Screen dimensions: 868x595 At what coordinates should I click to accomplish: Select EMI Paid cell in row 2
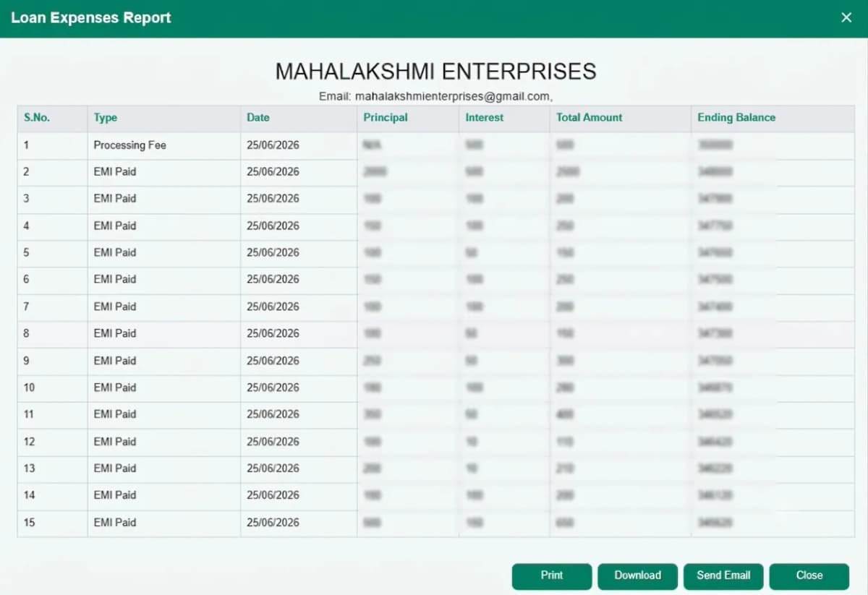tap(164, 172)
